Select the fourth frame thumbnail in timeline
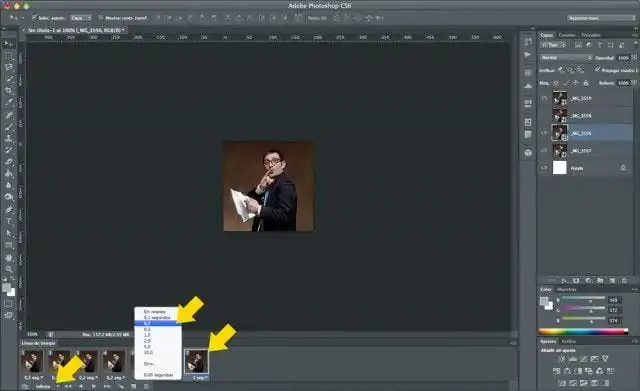Screen dimensions: 640x391 (x=114, y=362)
